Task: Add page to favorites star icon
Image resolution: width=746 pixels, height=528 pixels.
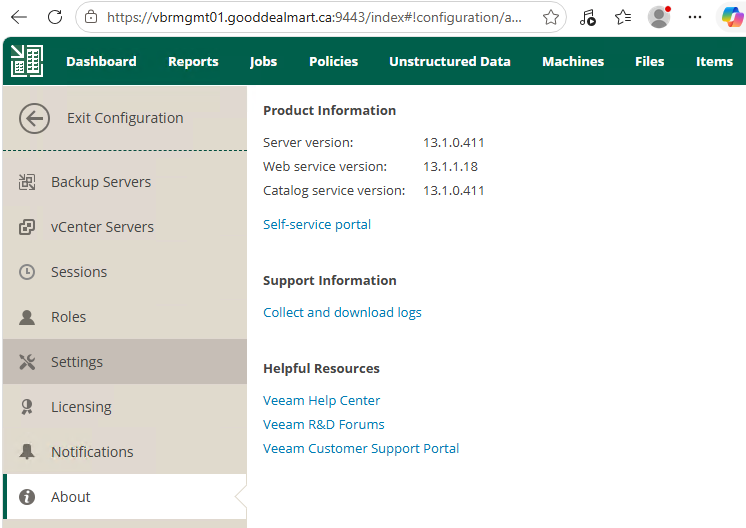Action: coord(550,18)
